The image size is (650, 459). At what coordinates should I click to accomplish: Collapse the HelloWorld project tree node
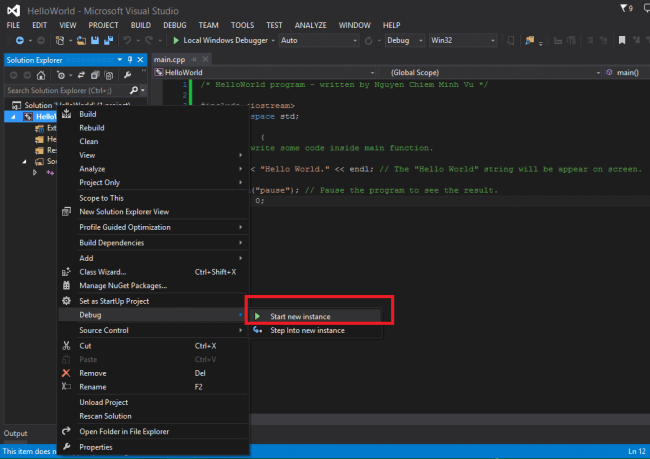pos(13,117)
